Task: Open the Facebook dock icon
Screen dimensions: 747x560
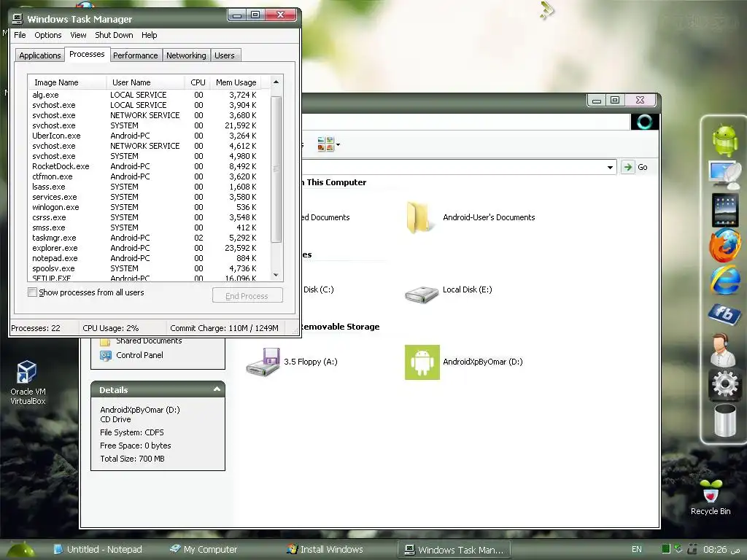Action: click(724, 314)
